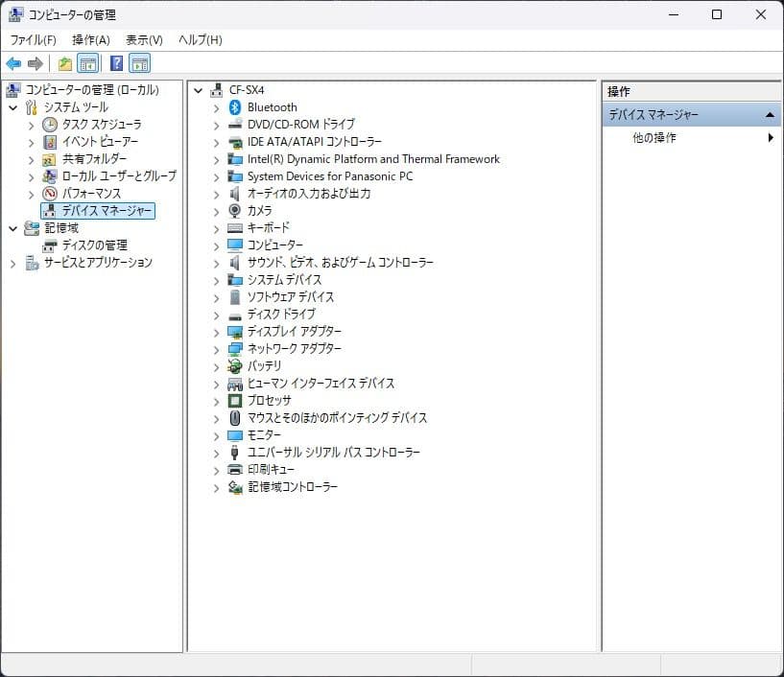784x677 pixels.
Task: Open the ファイル menu
Action: click(x=20, y=39)
